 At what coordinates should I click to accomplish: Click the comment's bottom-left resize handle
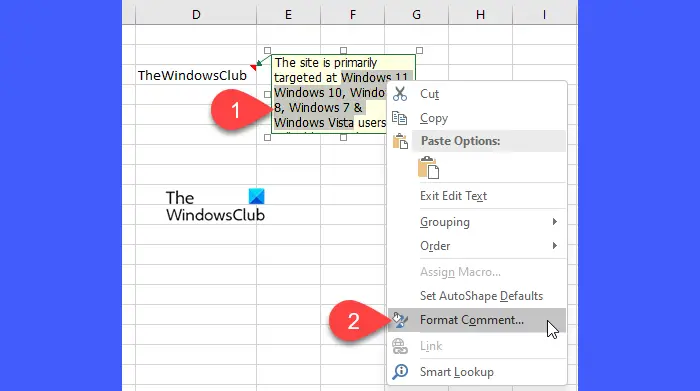point(267,137)
